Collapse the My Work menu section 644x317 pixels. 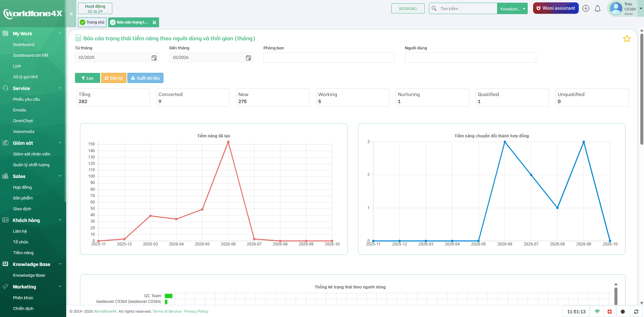pos(60,33)
